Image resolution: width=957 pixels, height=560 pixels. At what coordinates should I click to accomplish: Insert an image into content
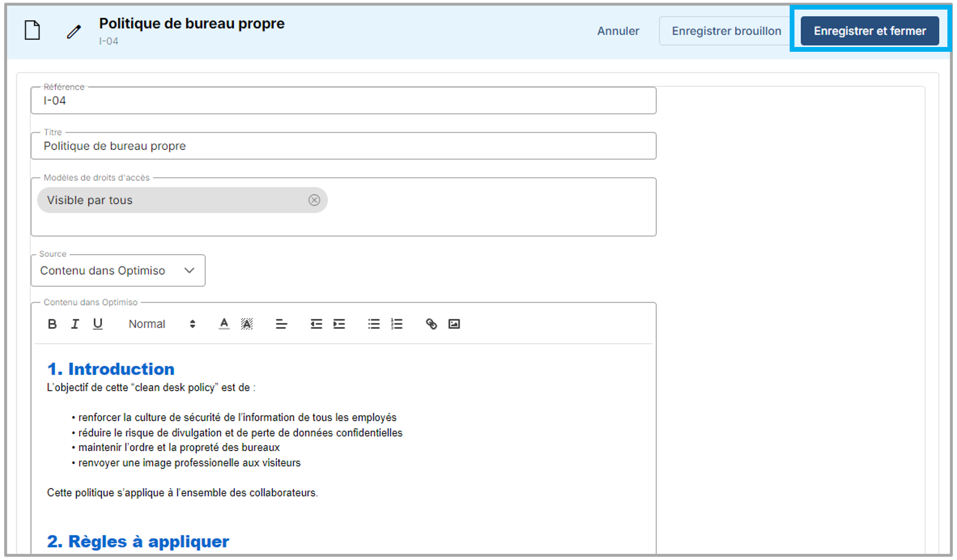[454, 324]
